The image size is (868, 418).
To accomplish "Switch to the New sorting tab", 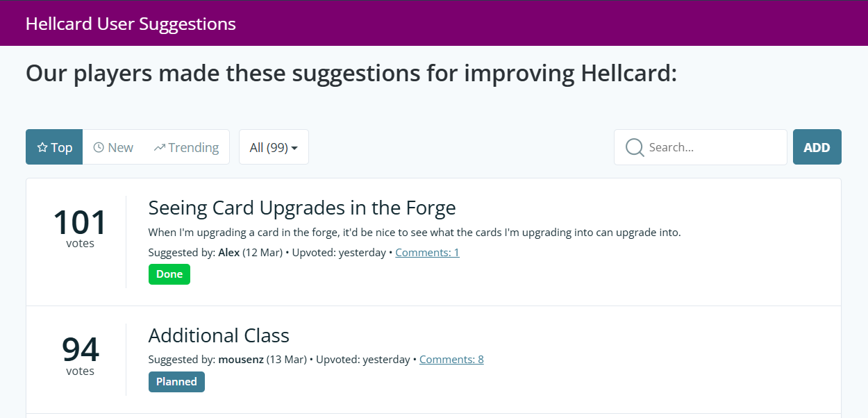I will (113, 147).
